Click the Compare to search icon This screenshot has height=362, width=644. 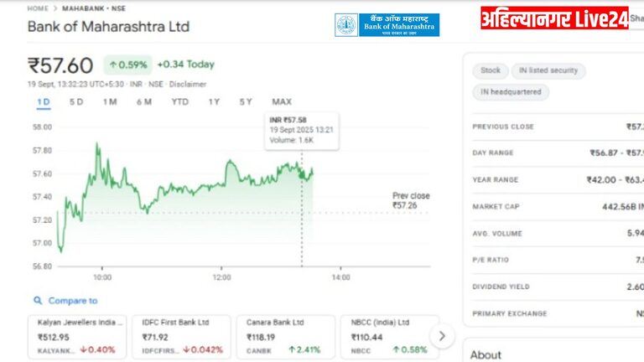(x=38, y=301)
